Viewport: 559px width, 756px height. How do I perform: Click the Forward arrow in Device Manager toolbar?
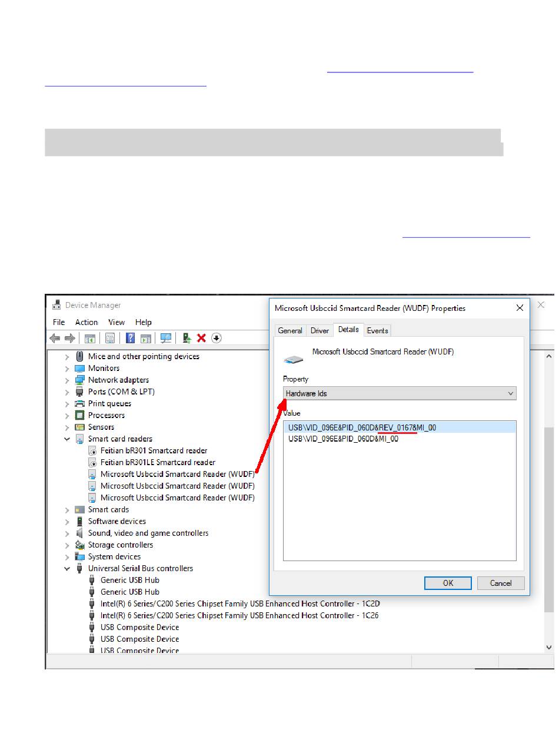point(69,338)
